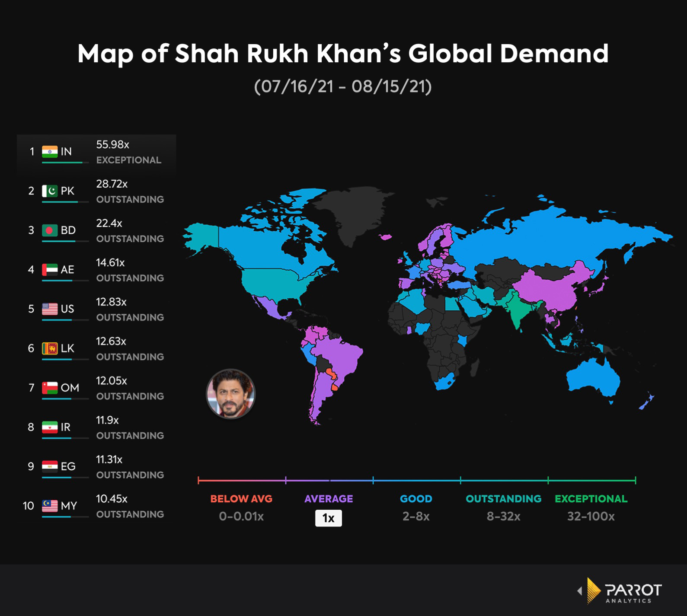Select the 28.72x demand value
The width and height of the screenshot is (687, 616).
[x=112, y=184]
